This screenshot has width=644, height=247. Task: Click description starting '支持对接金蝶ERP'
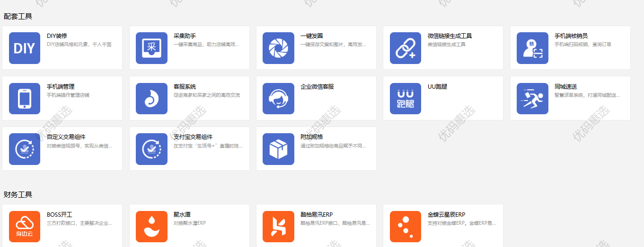[462, 223]
